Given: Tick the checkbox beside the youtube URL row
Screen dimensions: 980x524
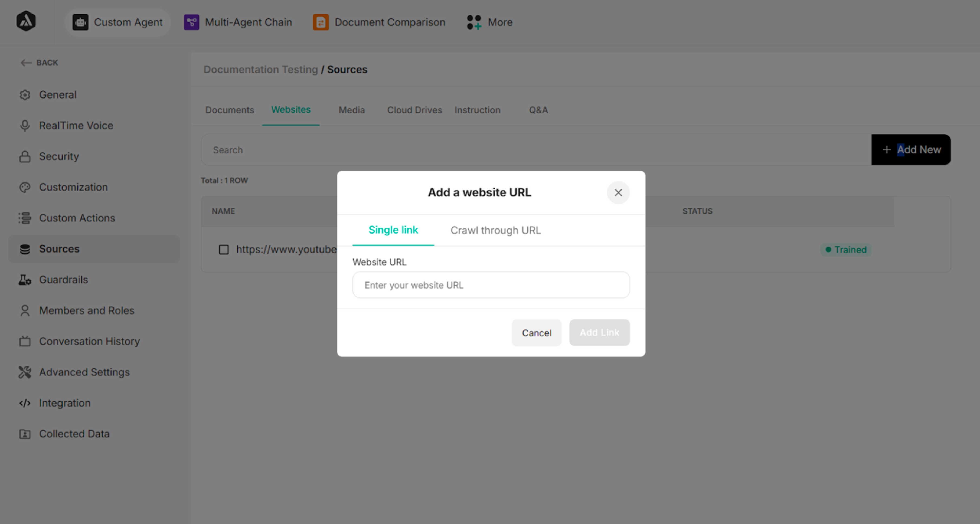Looking at the screenshot, I should pyautogui.click(x=224, y=250).
